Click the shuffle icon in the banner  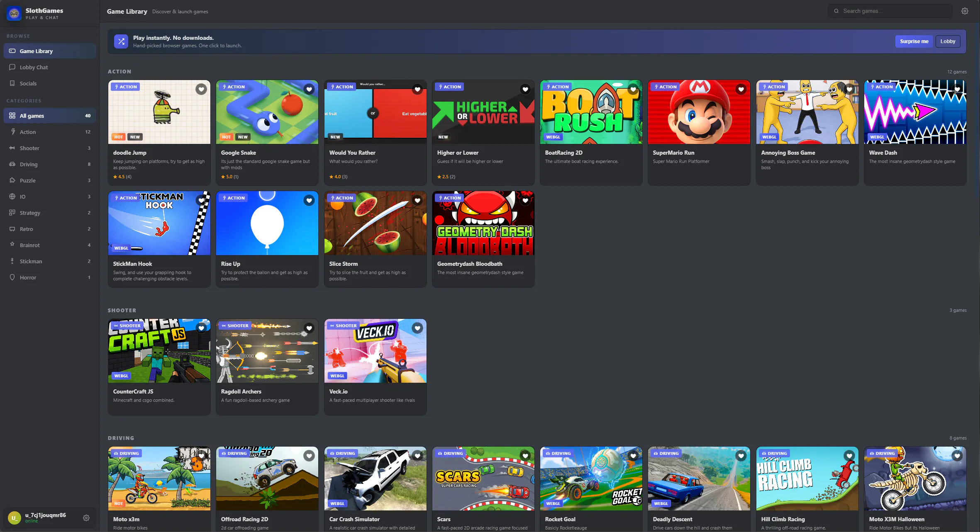(121, 41)
